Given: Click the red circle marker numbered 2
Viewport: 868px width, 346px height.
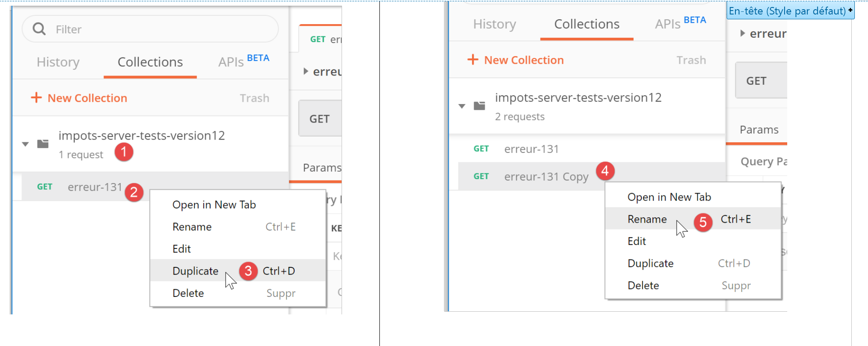Looking at the screenshot, I should click(134, 192).
